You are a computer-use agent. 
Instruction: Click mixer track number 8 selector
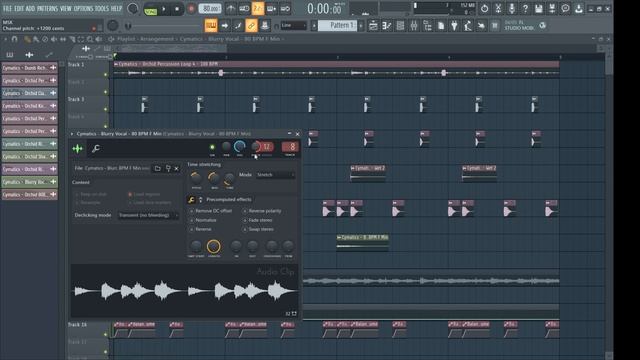290,147
